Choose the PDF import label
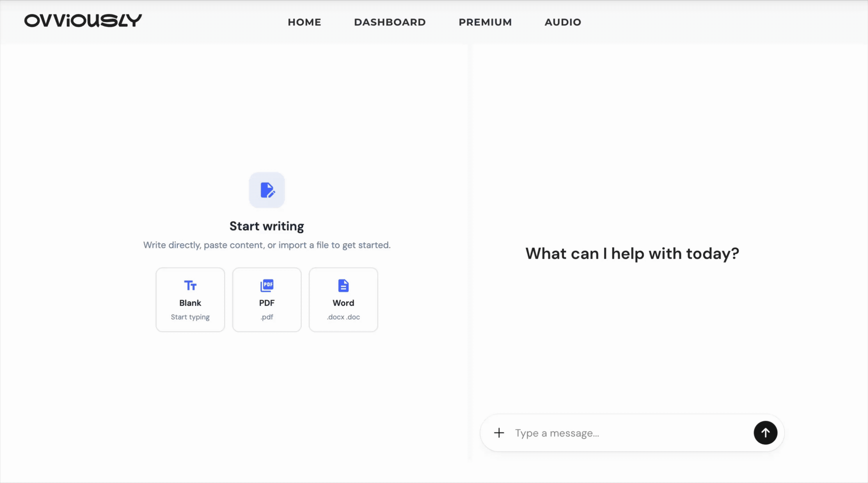The width and height of the screenshot is (868, 483). [x=267, y=303]
